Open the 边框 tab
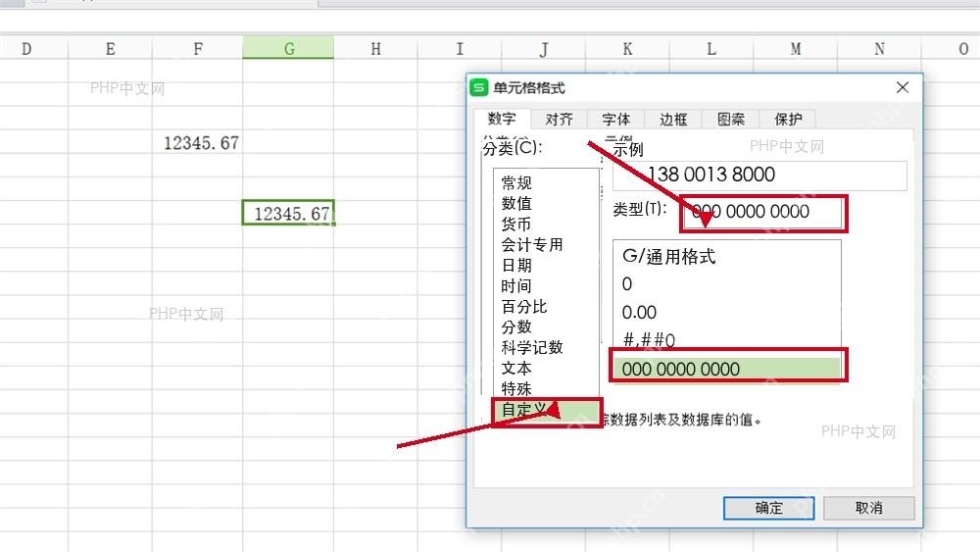Image resolution: width=980 pixels, height=552 pixels. (x=673, y=119)
